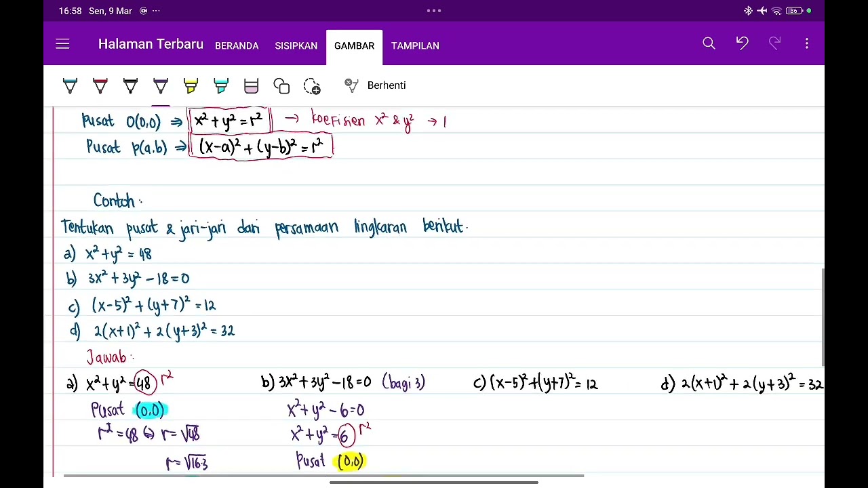Select the eraser tool

pyautogui.click(x=251, y=85)
